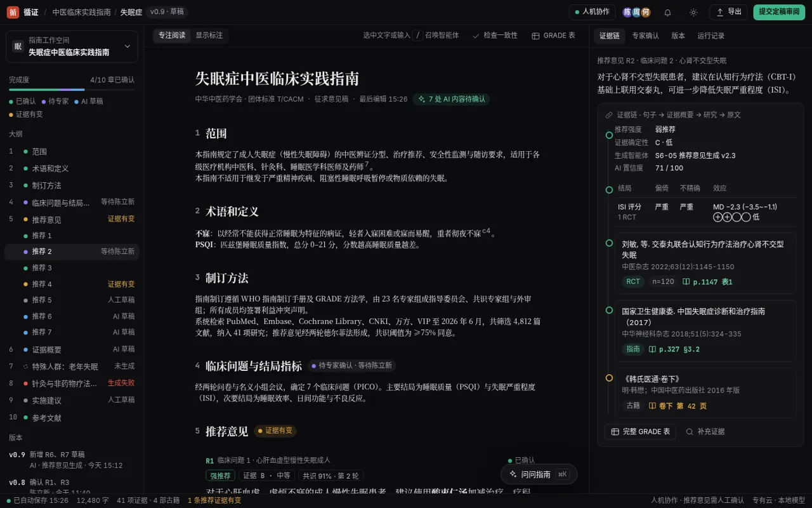Filter by AI 草稿 legend
The image size is (812, 508).
tap(89, 101)
